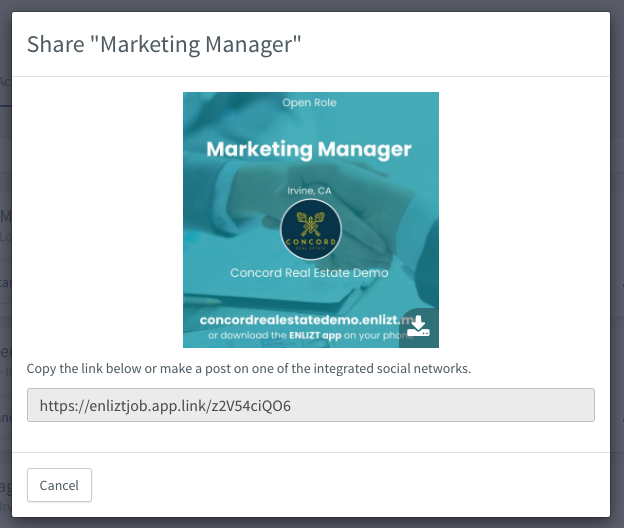Viewport: 624px width, 528px height.
Task: Download the Marketing Manager share image
Action: tap(419, 327)
